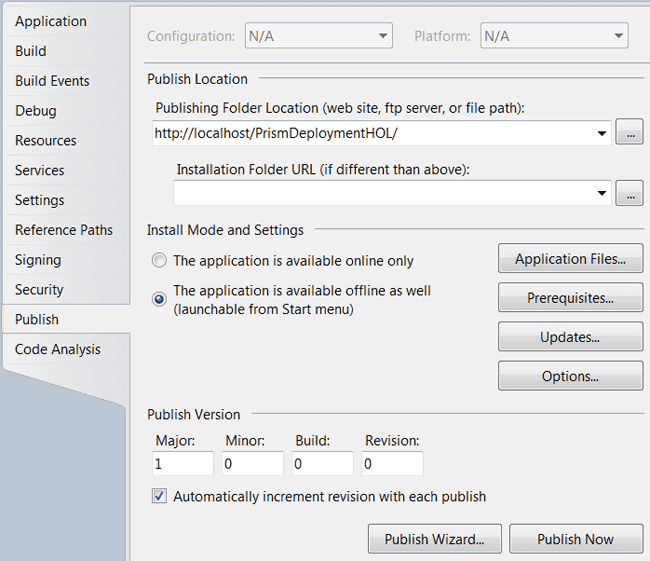Switch to the Signing tab
The height and width of the screenshot is (561, 650).
pyautogui.click(x=38, y=260)
